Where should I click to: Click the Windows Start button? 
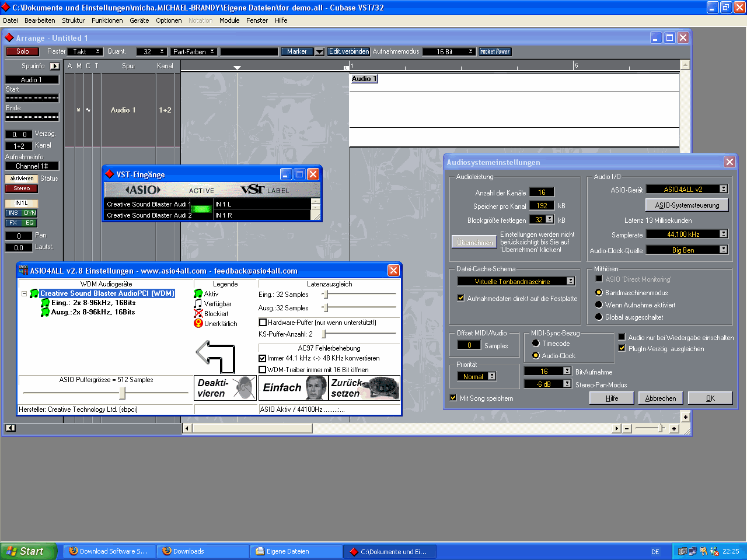coord(28,551)
